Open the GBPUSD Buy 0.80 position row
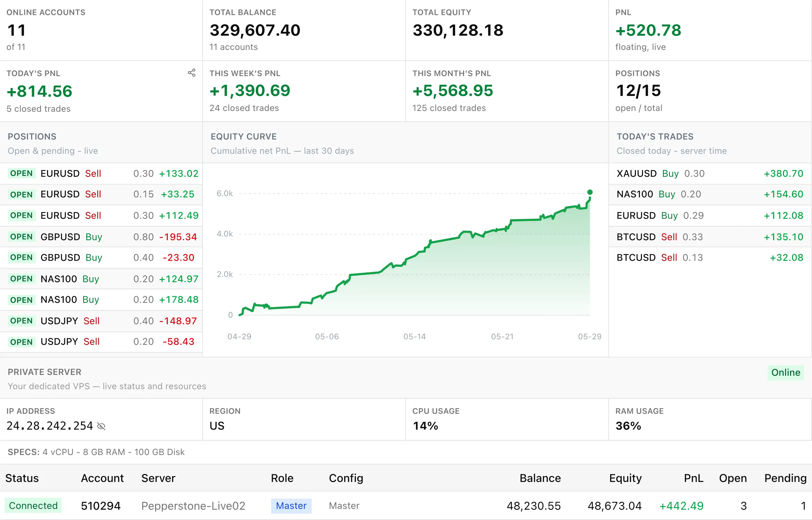 pyautogui.click(x=101, y=237)
